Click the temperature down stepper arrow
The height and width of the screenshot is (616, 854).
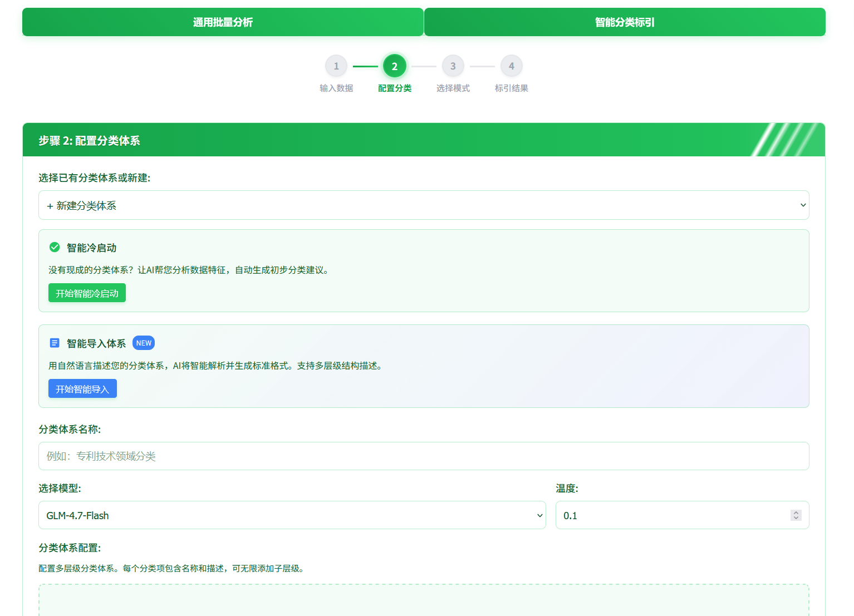[x=796, y=518]
